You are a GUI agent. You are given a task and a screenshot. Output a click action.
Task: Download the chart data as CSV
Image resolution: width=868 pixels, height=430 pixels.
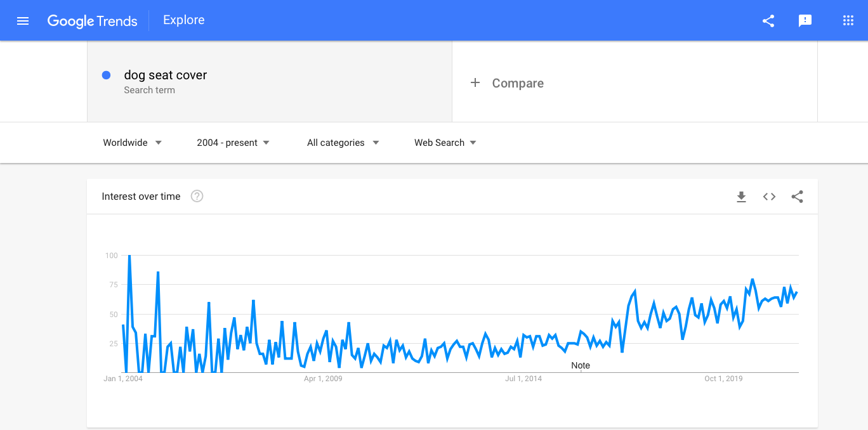741,197
